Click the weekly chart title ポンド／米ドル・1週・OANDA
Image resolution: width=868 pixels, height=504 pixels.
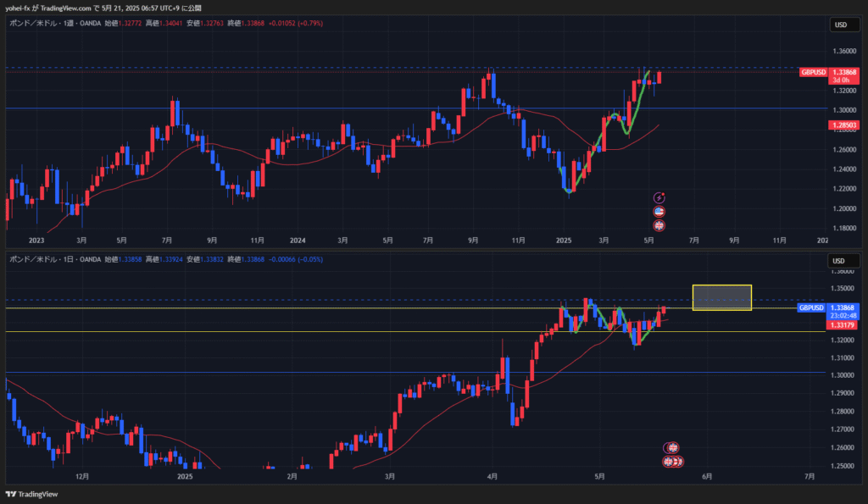(x=55, y=23)
